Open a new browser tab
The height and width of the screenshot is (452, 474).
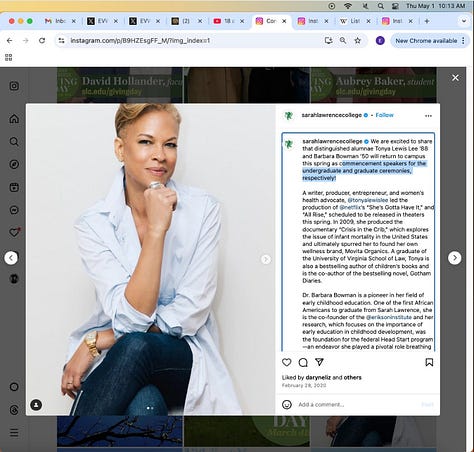pyautogui.click(x=427, y=21)
